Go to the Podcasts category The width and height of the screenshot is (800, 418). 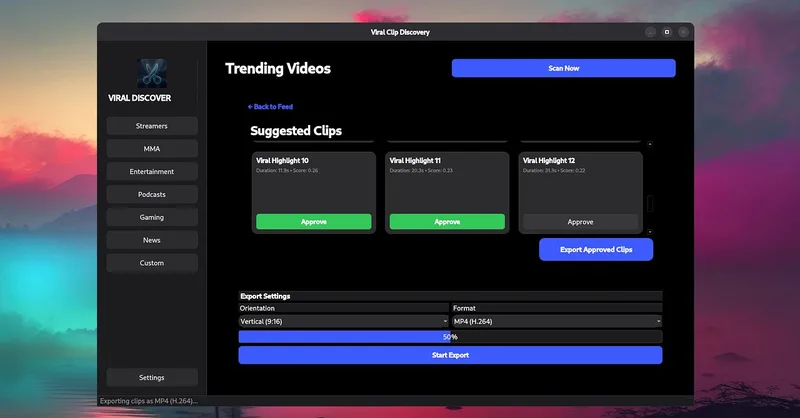pyautogui.click(x=152, y=194)
